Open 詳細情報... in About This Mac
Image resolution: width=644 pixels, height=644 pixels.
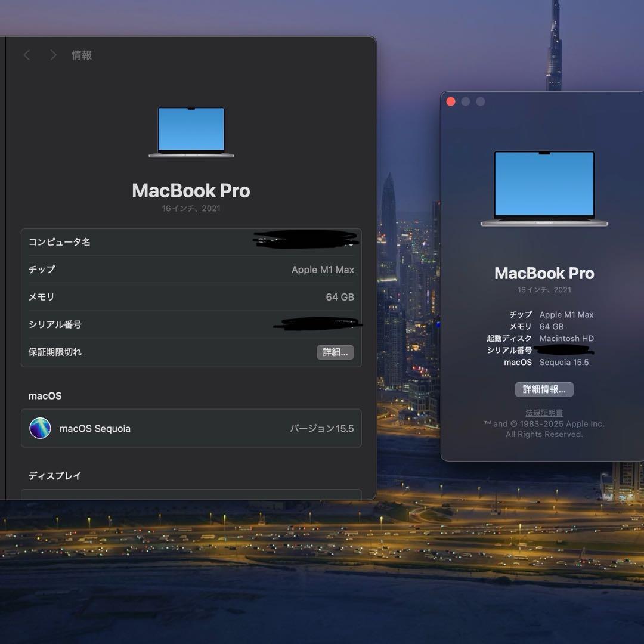click(543, 389)
